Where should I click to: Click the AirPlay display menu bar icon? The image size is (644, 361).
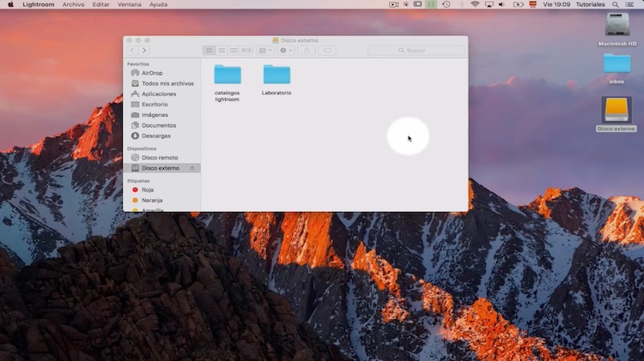pos(489,4)
